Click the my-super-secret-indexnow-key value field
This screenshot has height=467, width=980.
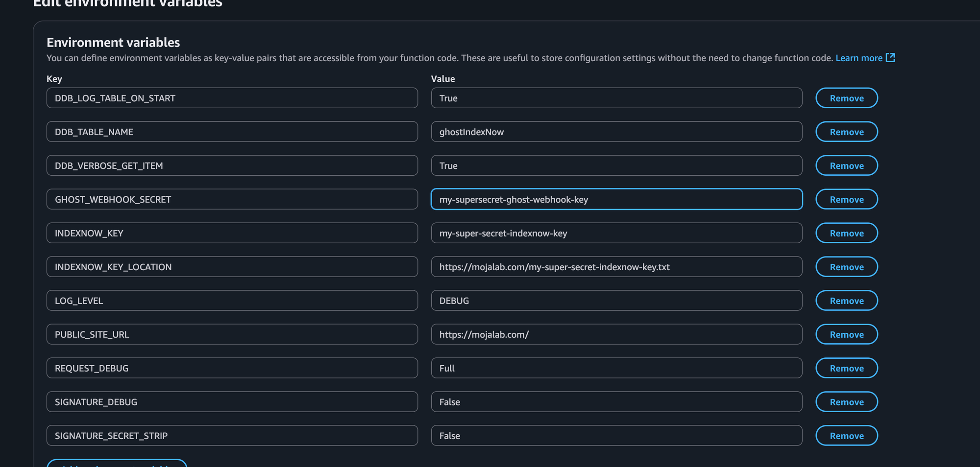tap(616, 233)
